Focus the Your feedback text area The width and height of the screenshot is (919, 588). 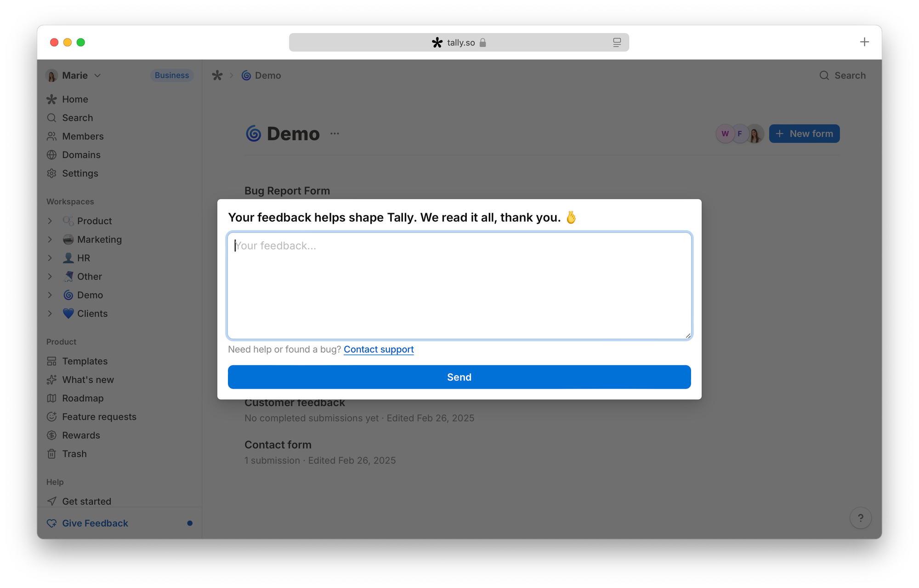[459, 286]
